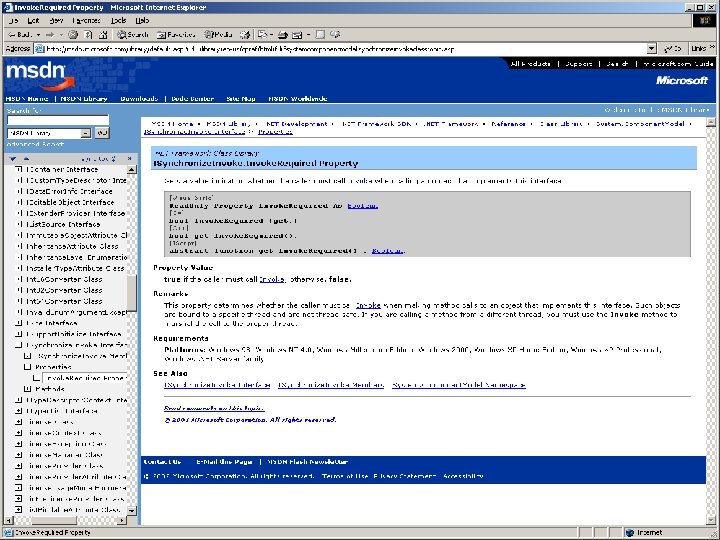
Task: Open the Properties breadcrumb link
Action: 275,132
